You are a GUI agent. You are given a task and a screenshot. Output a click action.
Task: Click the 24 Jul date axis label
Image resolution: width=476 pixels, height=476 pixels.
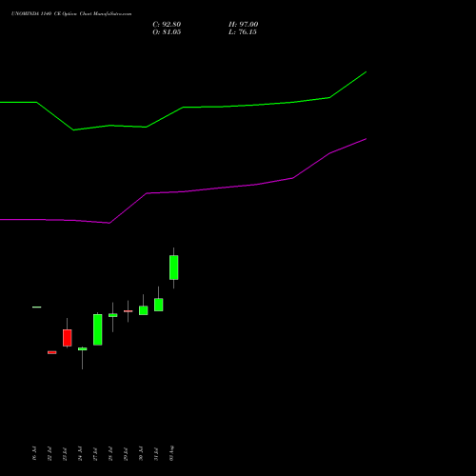click(x=80, y=454)
